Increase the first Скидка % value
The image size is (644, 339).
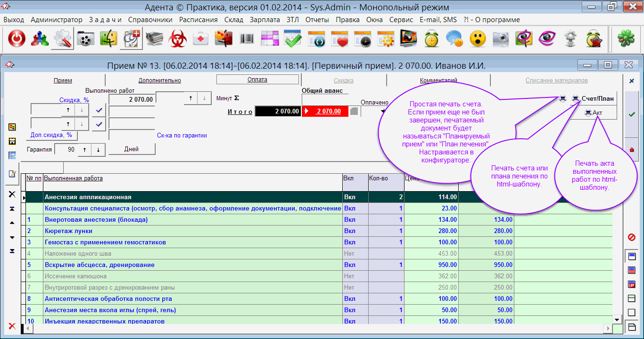click(68, 110)
